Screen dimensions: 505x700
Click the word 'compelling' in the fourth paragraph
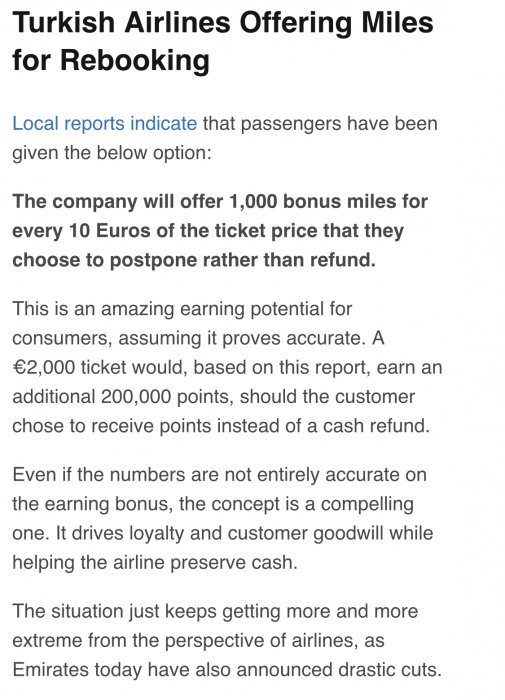pyautogui.click(x=367, y=504)
